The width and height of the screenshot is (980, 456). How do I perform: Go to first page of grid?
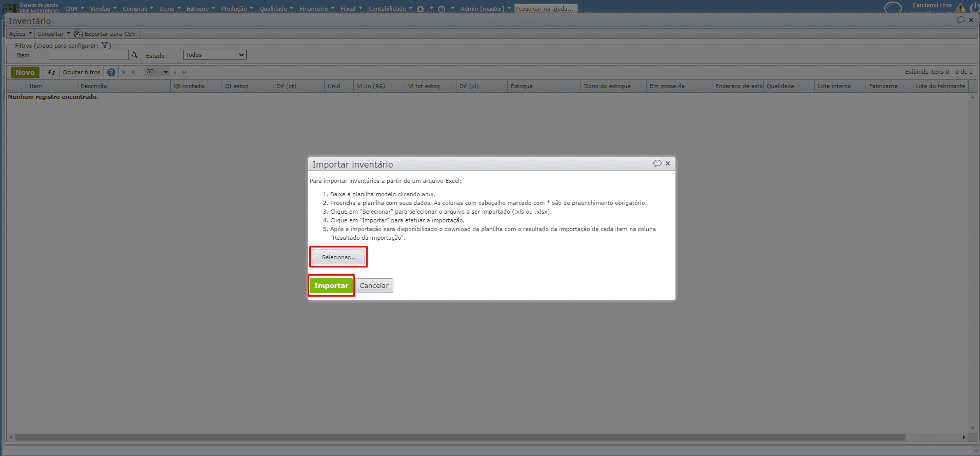coord(124,72)
